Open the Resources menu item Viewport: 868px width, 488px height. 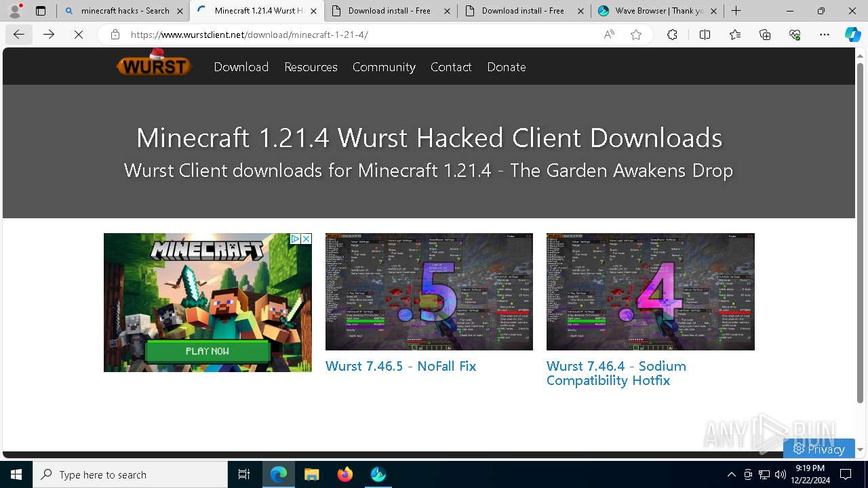point(311,66)
